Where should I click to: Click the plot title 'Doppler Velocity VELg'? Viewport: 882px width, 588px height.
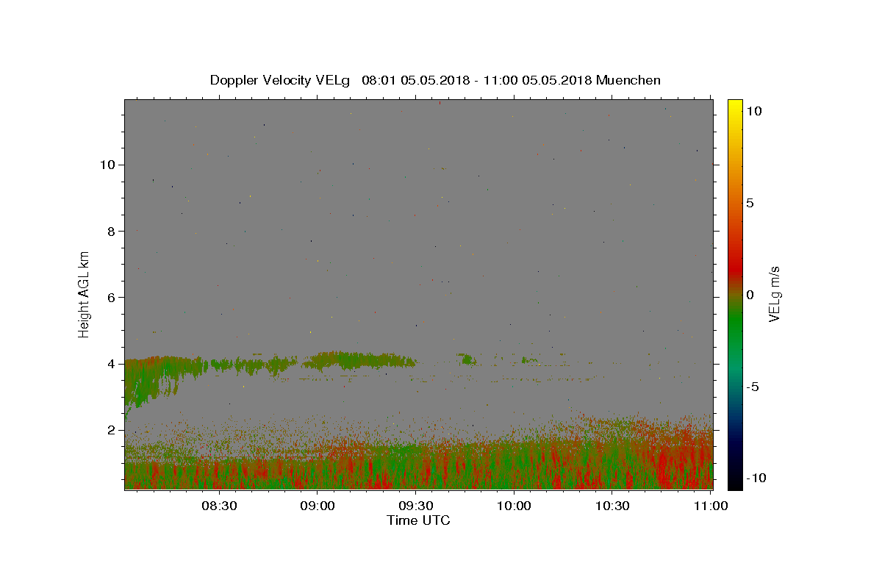pos(279,80)
